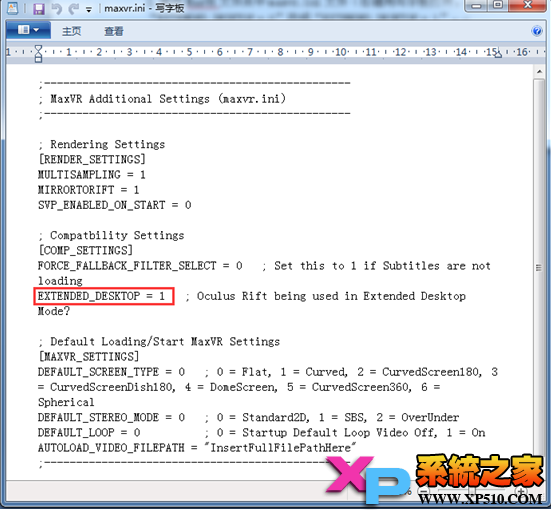The width and height of the screenshot is (551, 510).
Task: Click the WordPad application icon in title bar
Action: click(x=13, y=8)
